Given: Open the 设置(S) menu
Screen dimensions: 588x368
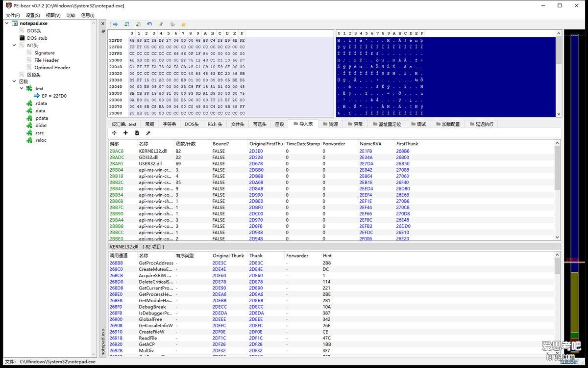Looking at the screenshot, I should point(33,15).
